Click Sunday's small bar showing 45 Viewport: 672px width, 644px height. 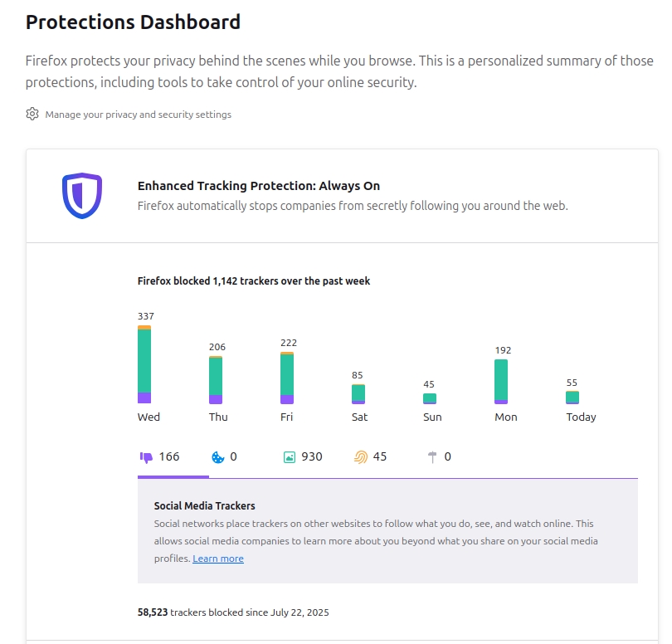pos(430,398)
